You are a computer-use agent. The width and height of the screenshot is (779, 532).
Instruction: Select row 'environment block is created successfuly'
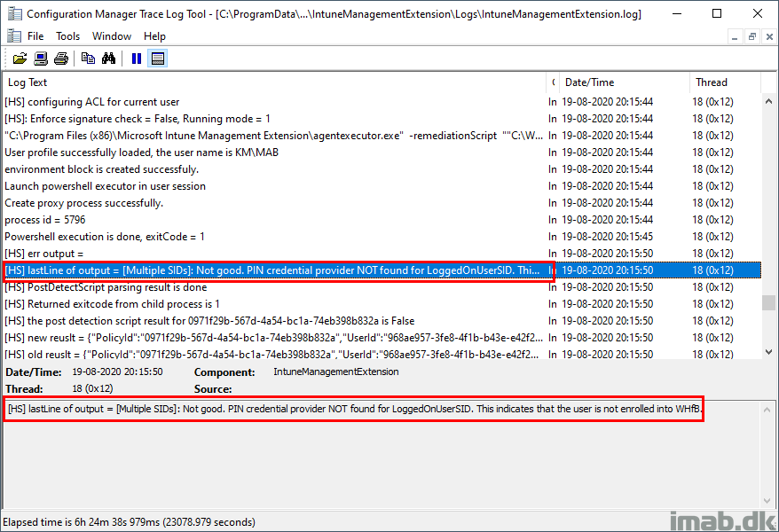click(382, 169)
